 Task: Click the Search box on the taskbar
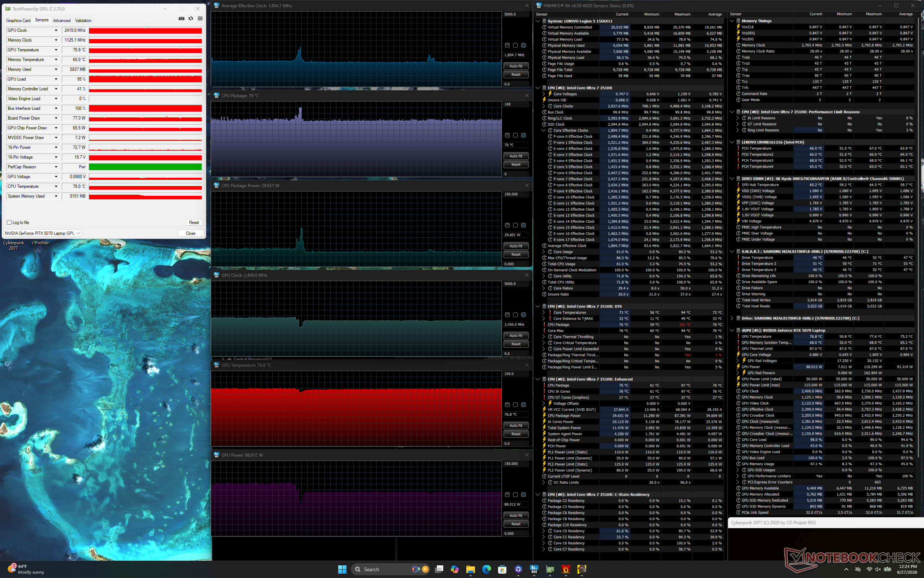[x=390, y=569]
